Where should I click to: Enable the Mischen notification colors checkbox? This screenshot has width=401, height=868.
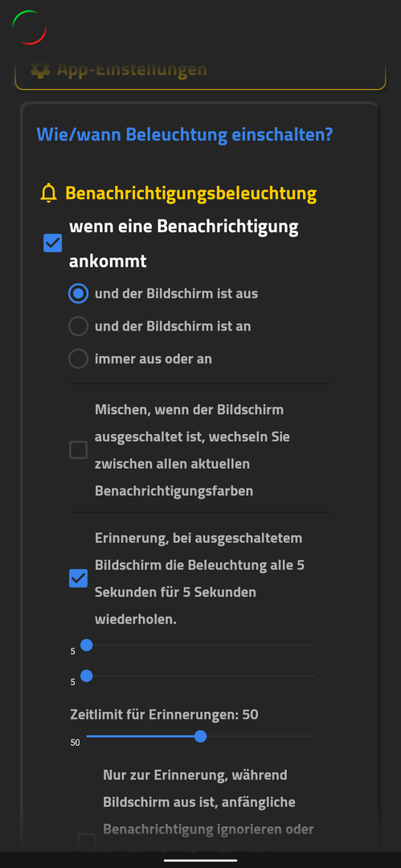(78, 450)
